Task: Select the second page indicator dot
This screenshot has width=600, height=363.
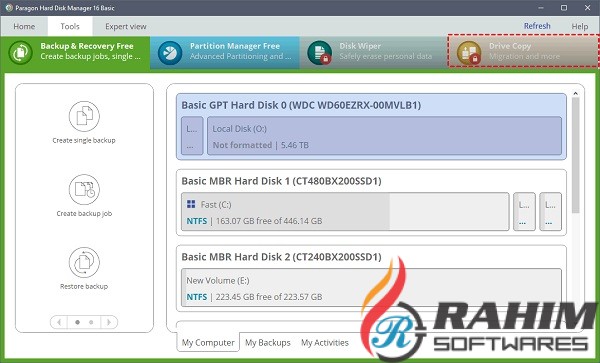Action: [91, 322]
